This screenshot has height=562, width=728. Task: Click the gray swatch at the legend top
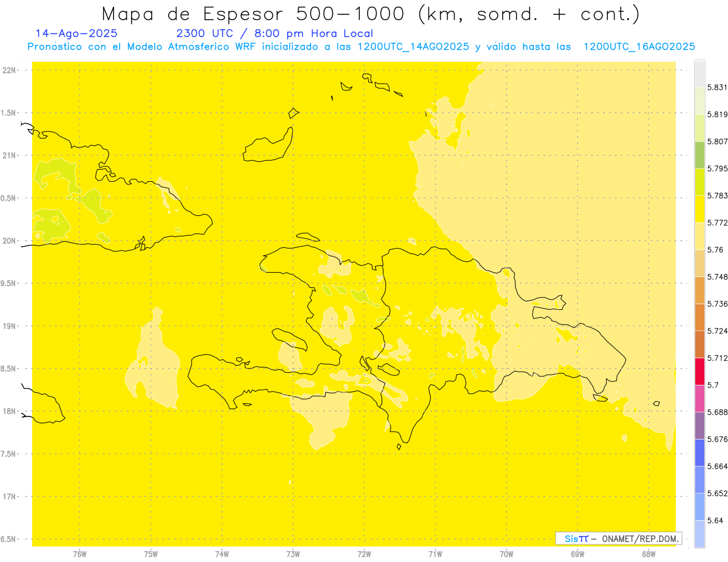[x=699, y=73]
